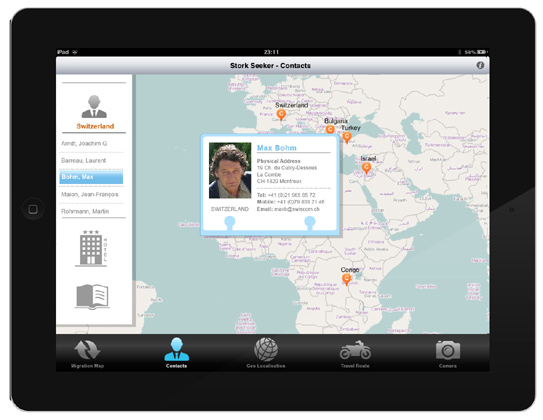Click the Physical Address label

pyautogui.click(x=278, y=161)
